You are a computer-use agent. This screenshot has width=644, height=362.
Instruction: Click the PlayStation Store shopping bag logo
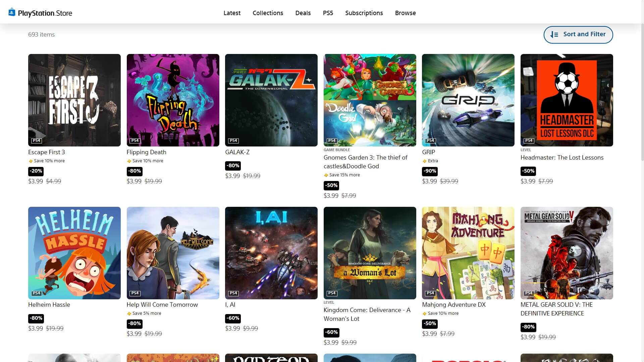click(x=12, y=12)
